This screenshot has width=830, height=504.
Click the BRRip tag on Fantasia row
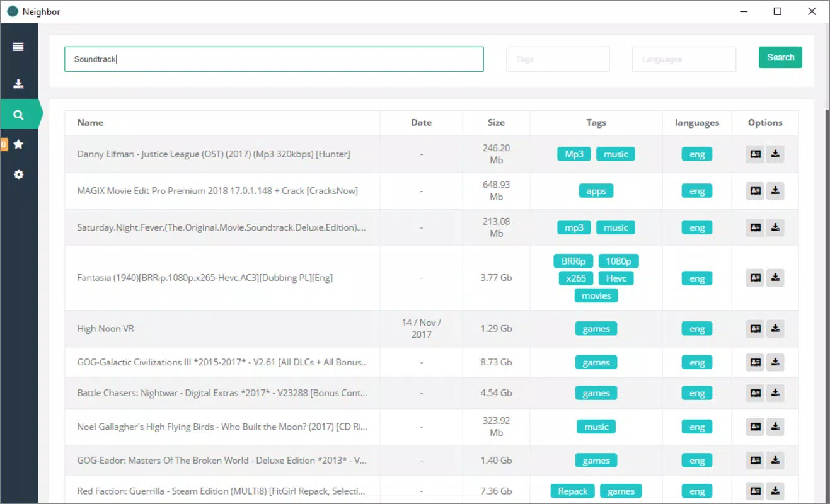coord(574,261)
